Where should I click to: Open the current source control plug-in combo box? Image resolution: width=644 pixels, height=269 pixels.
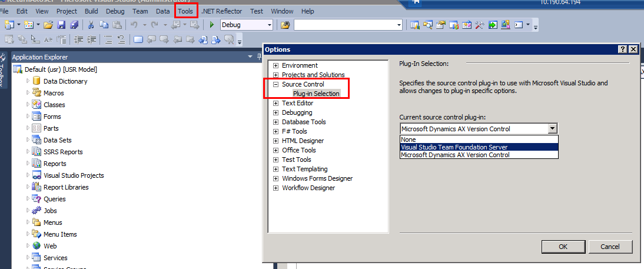(552, 129)
